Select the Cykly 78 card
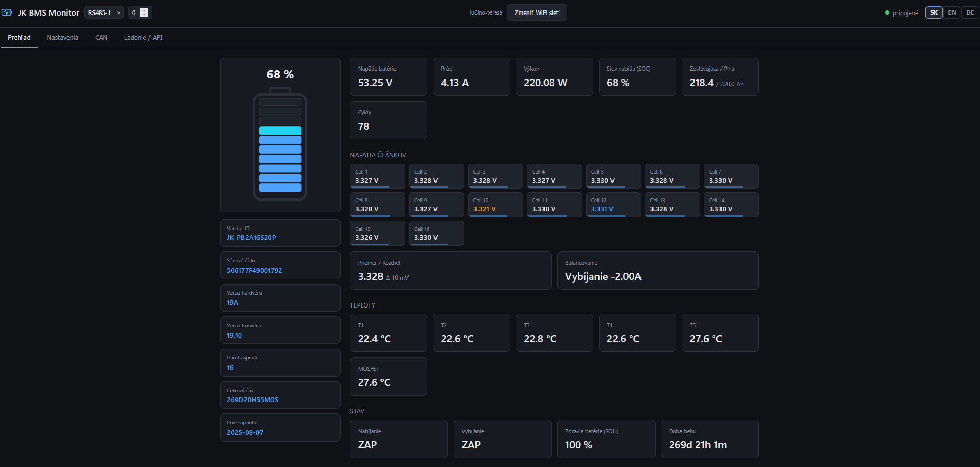The height and width of the screenshot is (467, 980). pyautogui.click(x=388, y=120)
